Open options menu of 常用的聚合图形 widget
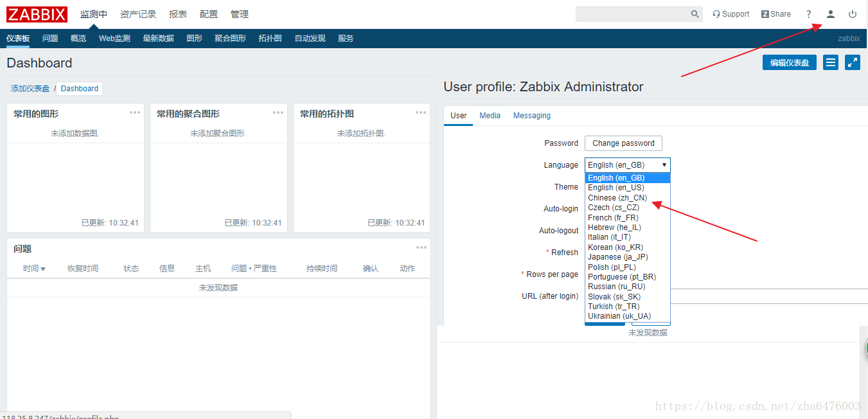The width and height of the screenshot is (868, 419). pyautogui.click(x=278, y=112)
